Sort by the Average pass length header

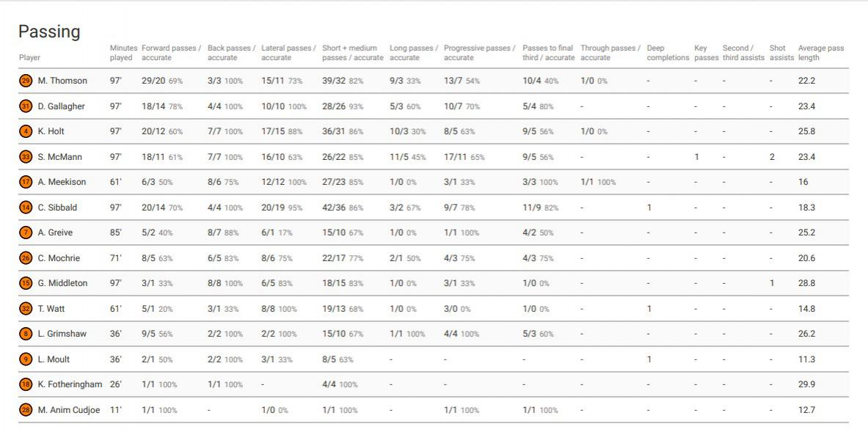(x=820, y=53)
